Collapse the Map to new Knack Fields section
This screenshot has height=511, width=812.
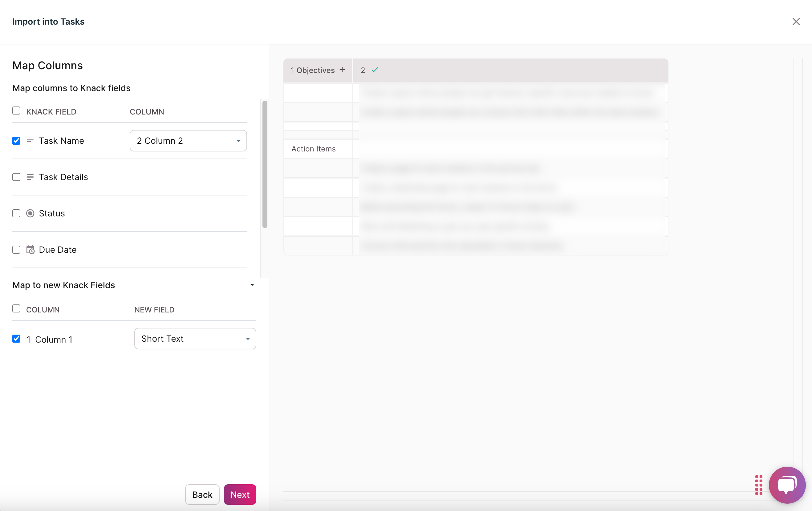click(x=252, y=285)
